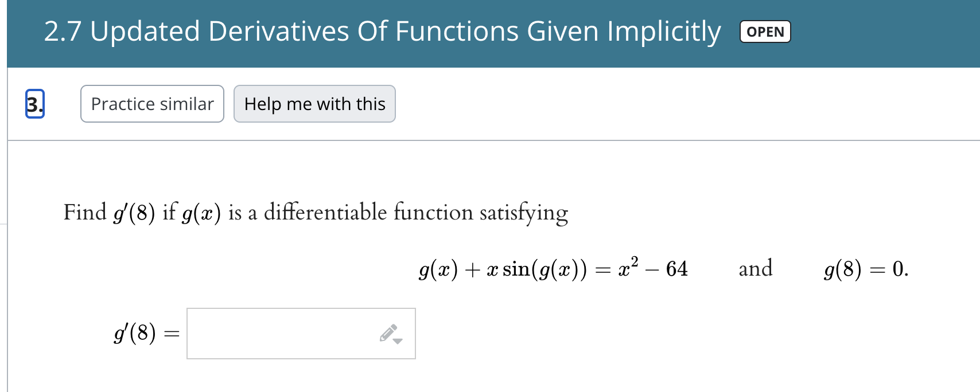Toggle the OPEN assignment indicator

coord(765,32)
